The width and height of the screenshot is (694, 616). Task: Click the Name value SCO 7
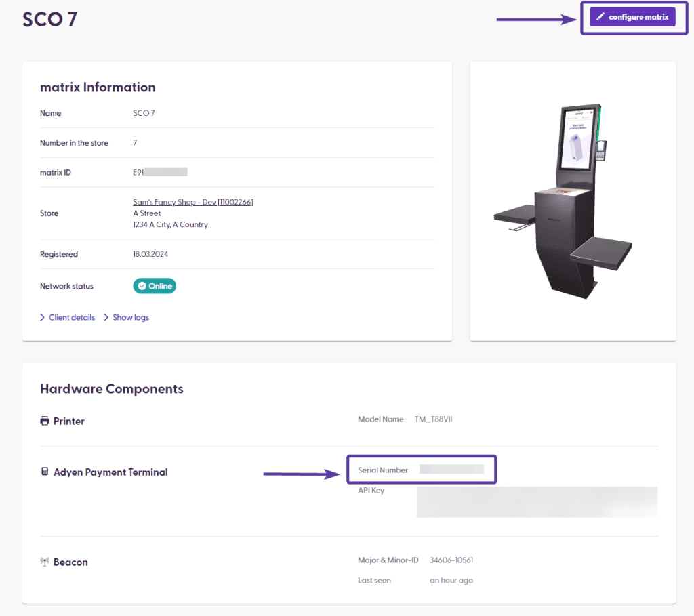click(144, 113)
